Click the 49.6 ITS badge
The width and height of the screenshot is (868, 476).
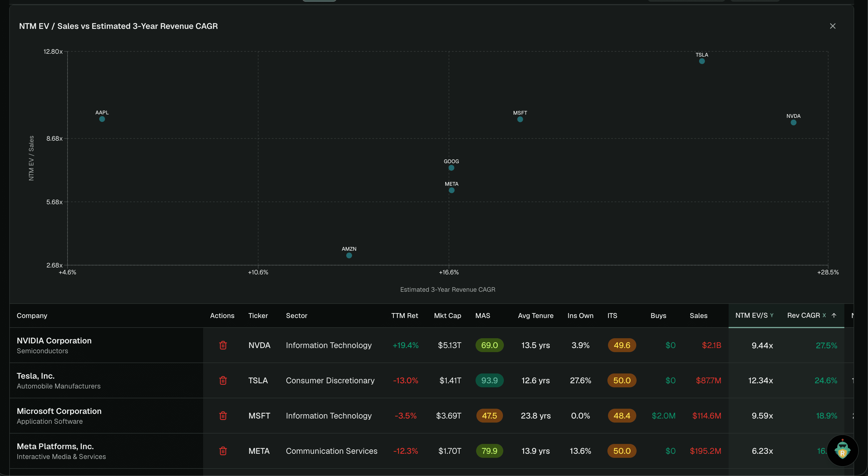pos(622,345)
